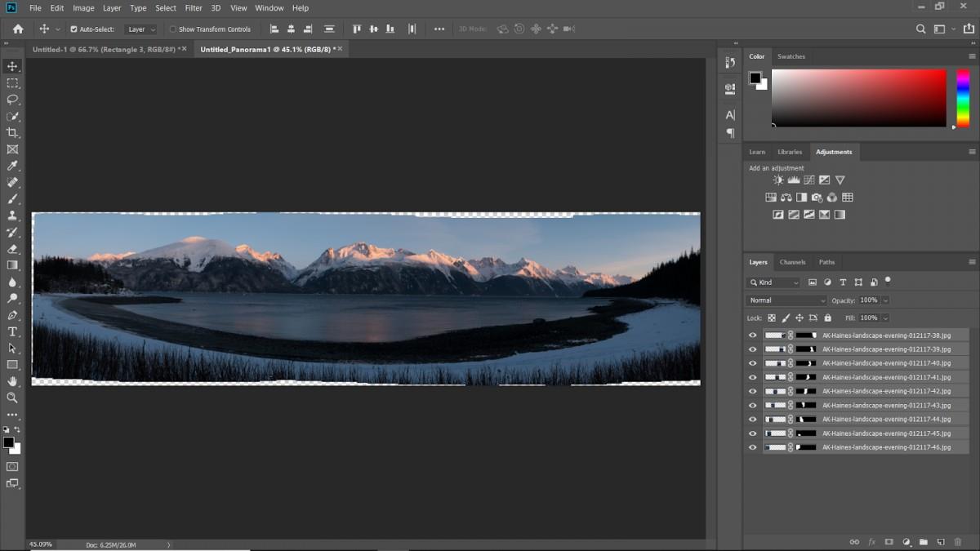
Task: Uncheck the Auto-Select checkbox
Action: point(73,29)
